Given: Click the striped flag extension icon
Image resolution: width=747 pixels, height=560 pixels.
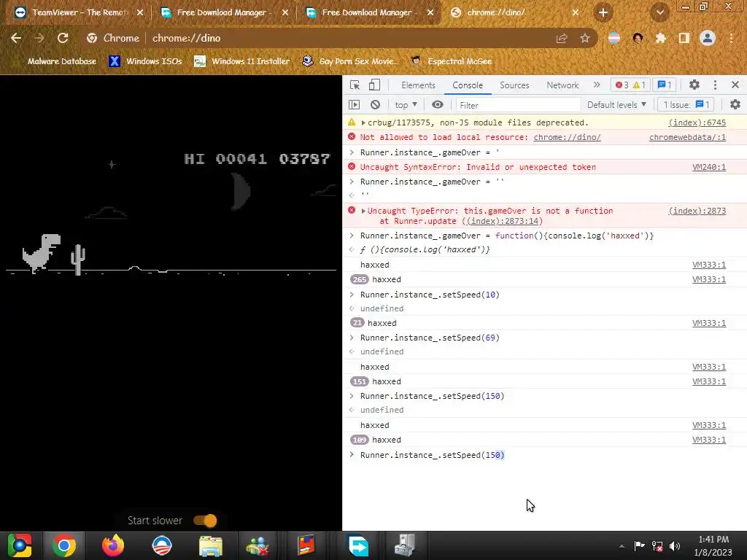Looking at the screenshot, I should click(614, 38).
